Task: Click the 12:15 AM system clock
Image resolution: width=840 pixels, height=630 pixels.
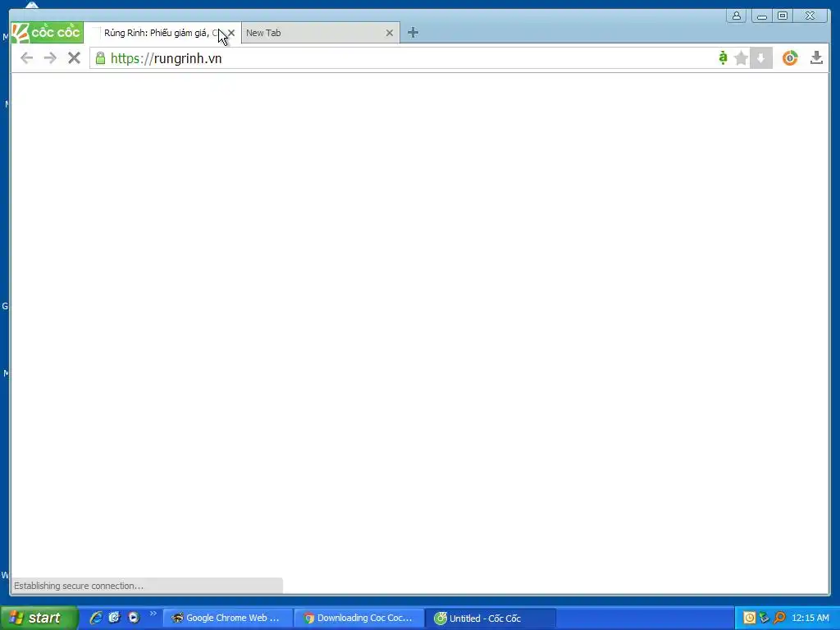Action: [x=810, y=618]
